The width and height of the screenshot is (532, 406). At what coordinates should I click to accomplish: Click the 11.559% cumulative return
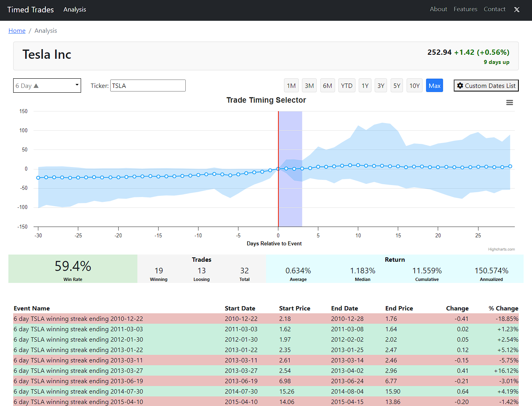(x=427, y=271)
